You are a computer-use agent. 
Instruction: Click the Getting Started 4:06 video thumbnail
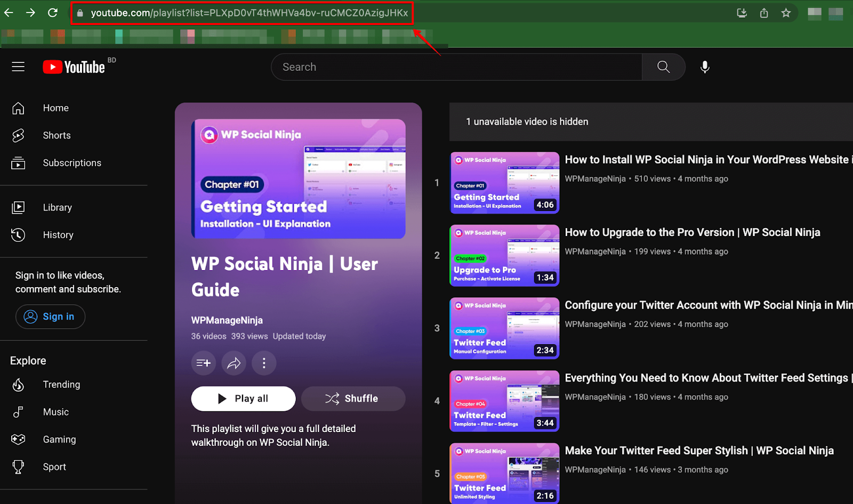tap(504, 183)
